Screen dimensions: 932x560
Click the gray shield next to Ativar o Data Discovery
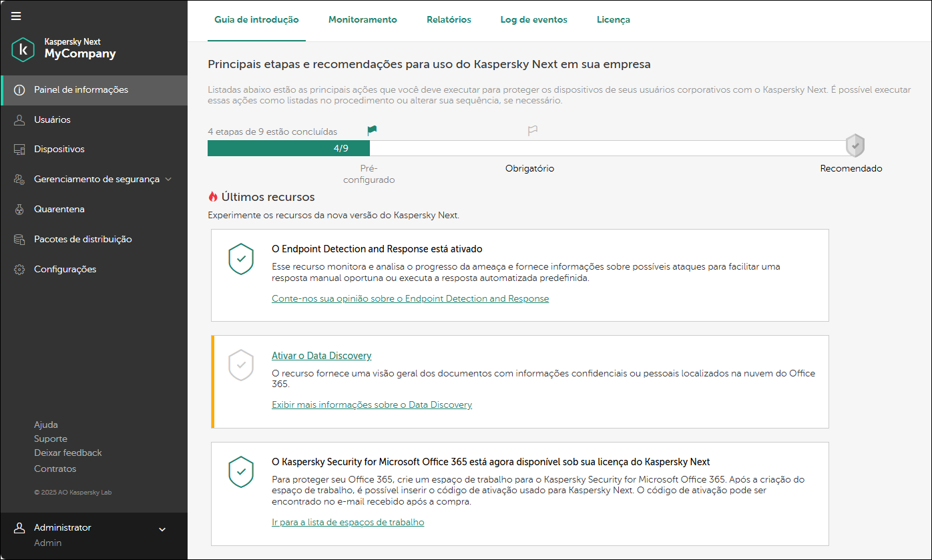[x=241, y=366]
